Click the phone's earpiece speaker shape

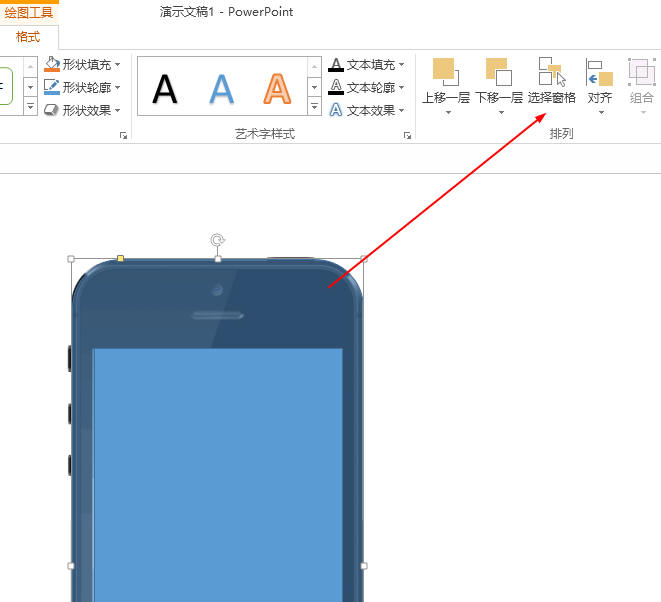218,315
